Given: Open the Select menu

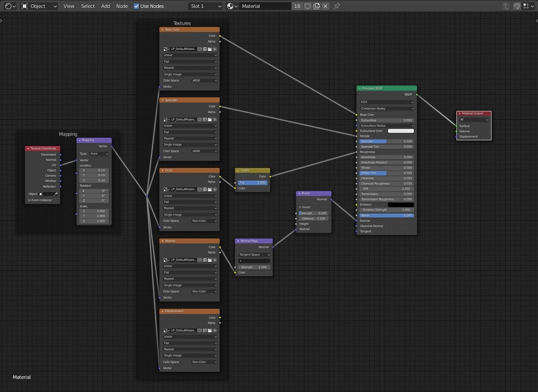Looking at the screenshot, I should [88, 6].
